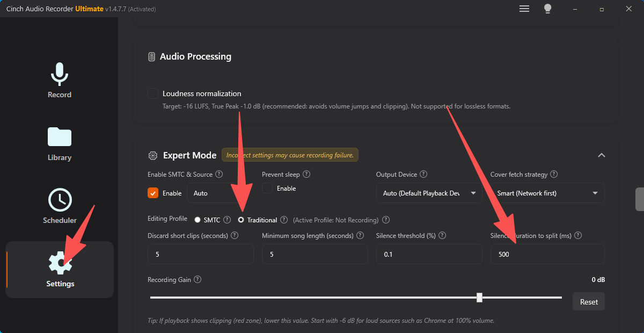This screenshot has height=333, width=644.
Task: Open the Cover fetch strategy dropdown
Action: [x=547, y=193]
